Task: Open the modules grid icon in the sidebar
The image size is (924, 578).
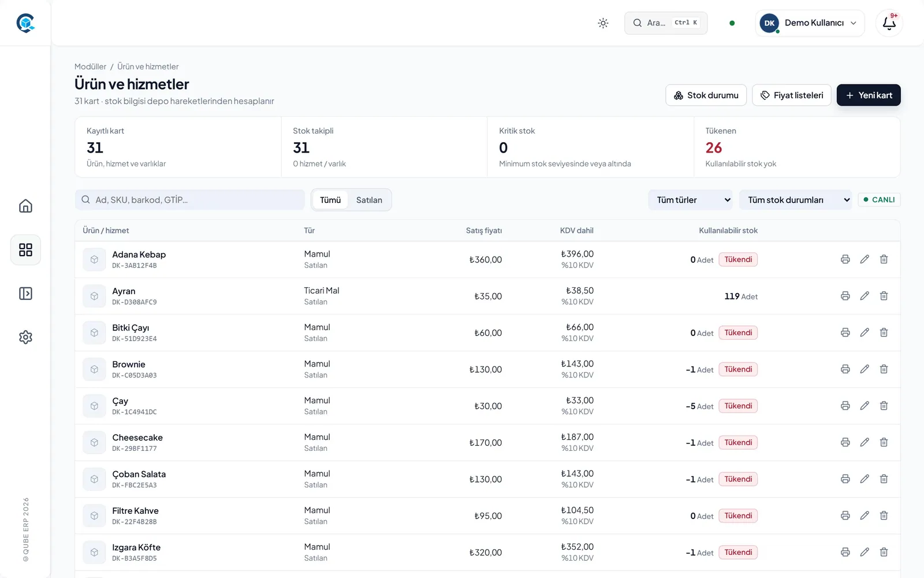Action: (x=25, y=250)
